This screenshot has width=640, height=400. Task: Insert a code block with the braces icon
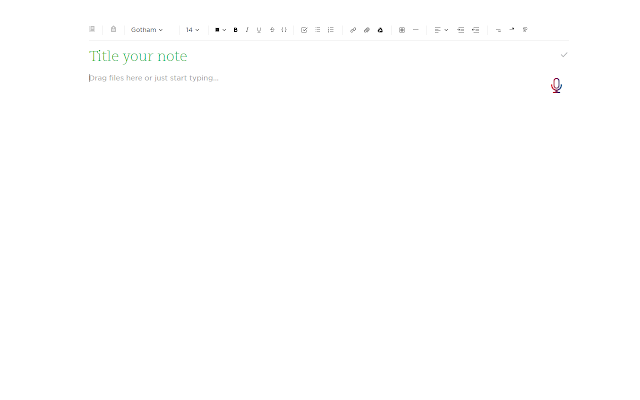pyautogui.click(x=284, y=30)
